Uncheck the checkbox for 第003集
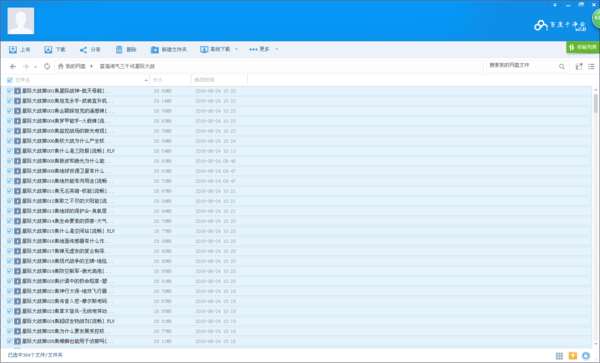Image resolution: width=600 pixels, height=363 pixels. click(x=10, y=111)
